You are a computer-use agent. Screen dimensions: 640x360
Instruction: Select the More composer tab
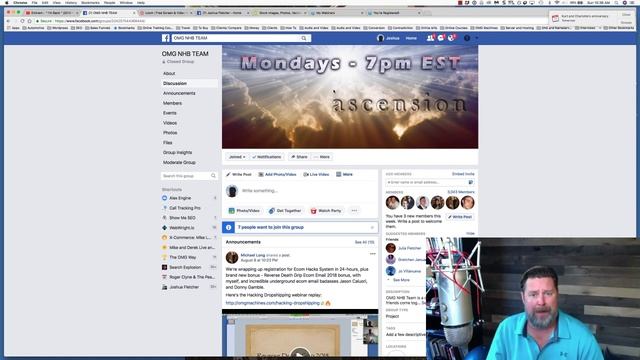coord(344,174)
